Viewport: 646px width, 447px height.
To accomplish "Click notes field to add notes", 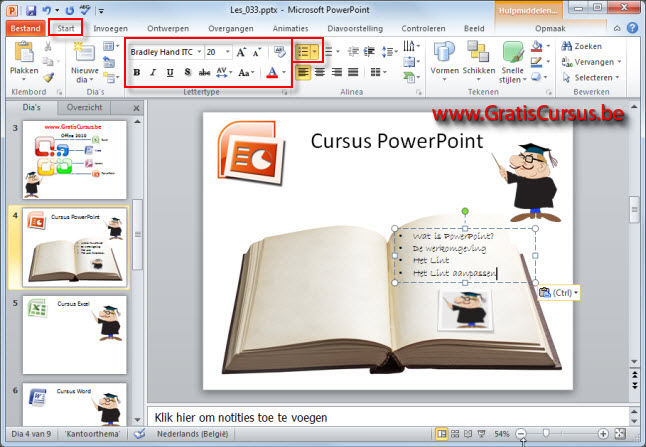I will pos(386,417).
